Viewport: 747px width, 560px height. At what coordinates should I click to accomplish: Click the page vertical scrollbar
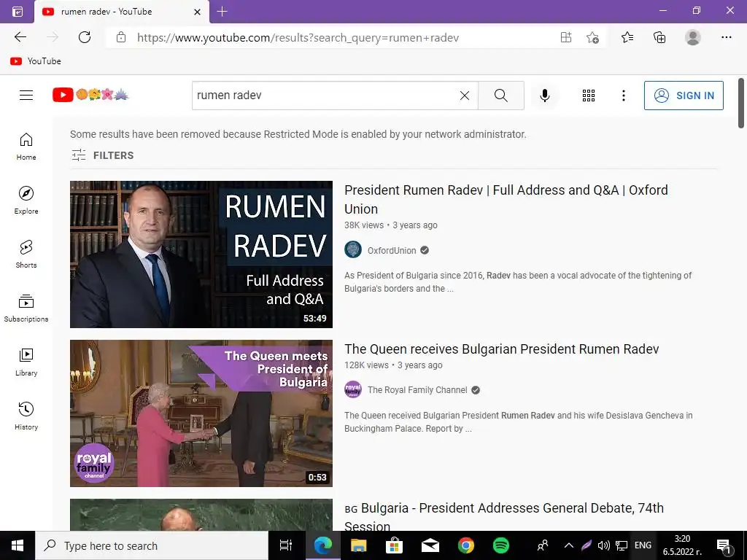[741, 104]
